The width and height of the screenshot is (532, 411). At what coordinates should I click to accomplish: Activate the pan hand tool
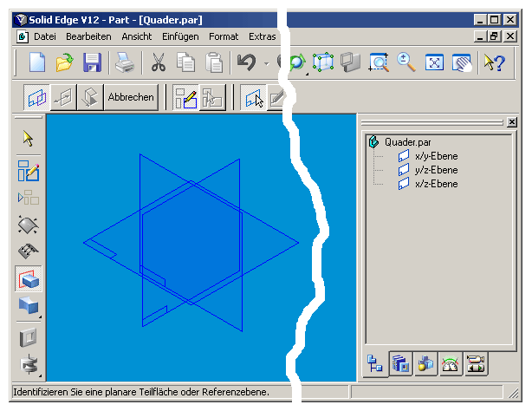pos(462,62)
